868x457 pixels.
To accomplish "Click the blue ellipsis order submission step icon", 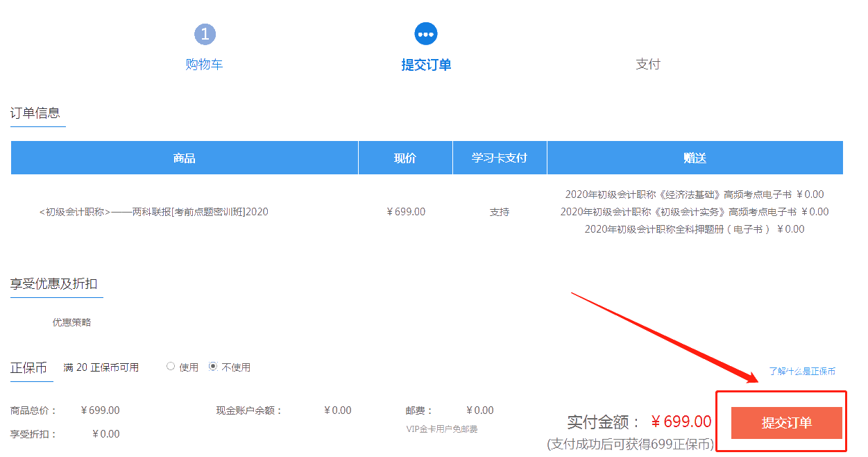I will [x=426, y=33].
